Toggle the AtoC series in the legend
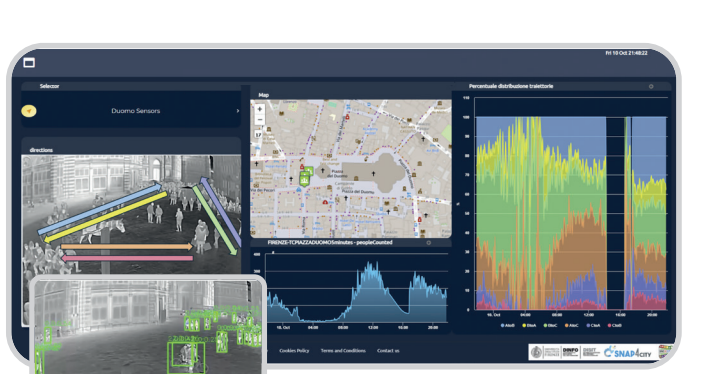This screenshot has width=720, height=374. point(572,325)
